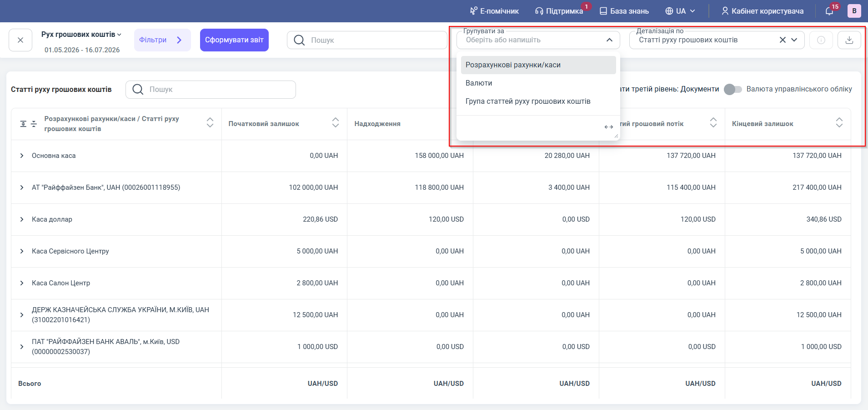
Task: Expand the Основна каса row
Action: (22, 156)
